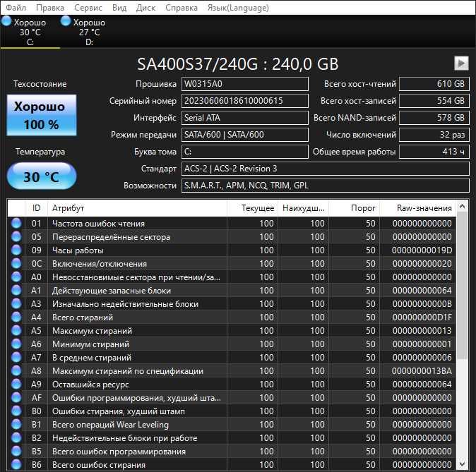Select raw value 000000000D1F
Image resolution: width=476 pixels, height=472 pixels.
tap(422, 317)
